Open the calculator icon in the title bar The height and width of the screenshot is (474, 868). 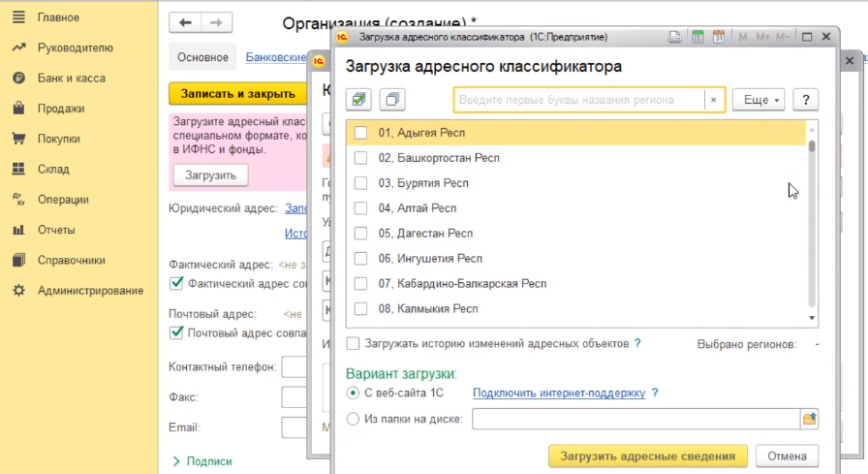coord(697,38)
